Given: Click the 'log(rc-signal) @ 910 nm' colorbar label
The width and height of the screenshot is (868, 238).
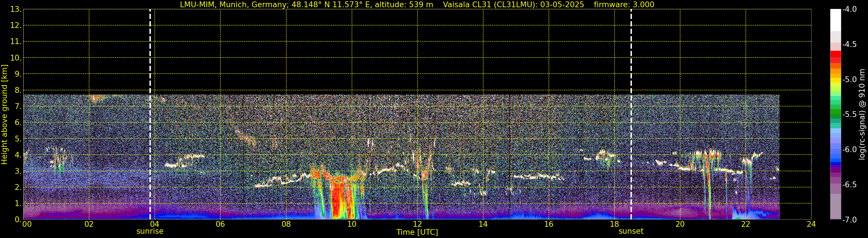Looking at the screenshot, I should point(862,114).
